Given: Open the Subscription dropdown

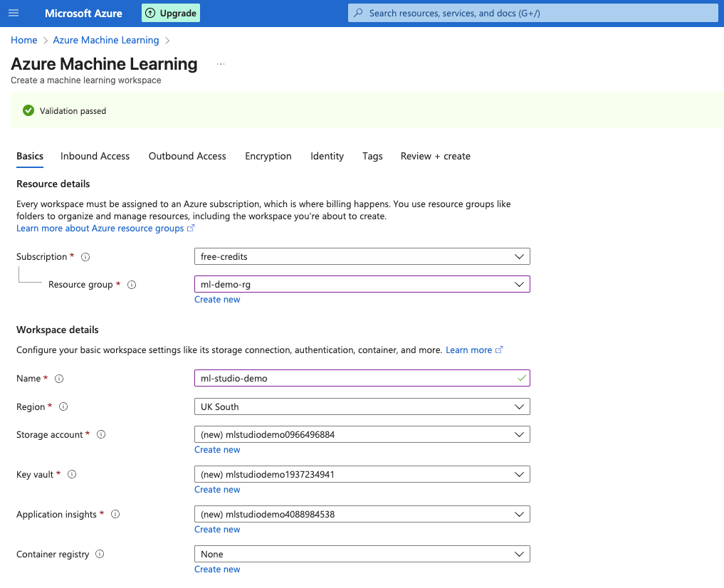Looking at the screenshot, I should click(x=362, y=256).
